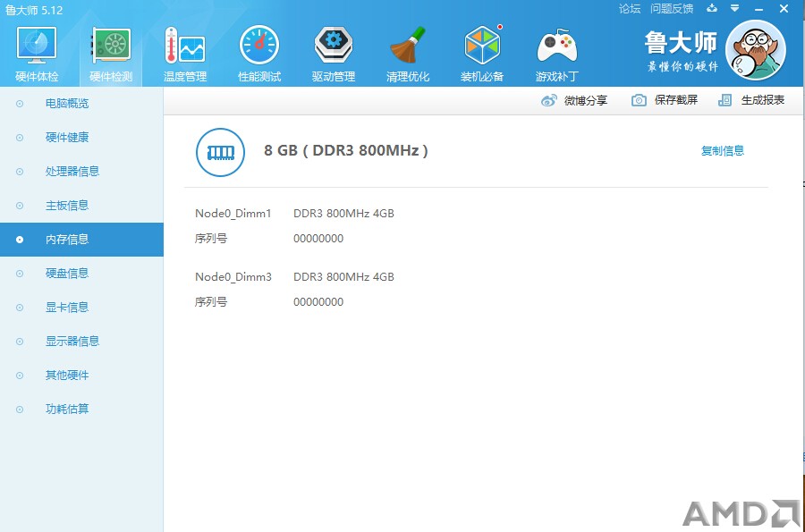This screenshot has height=532, width=805.
Task: Minimize the 鲁大师 window
Action: click(758, 9)
